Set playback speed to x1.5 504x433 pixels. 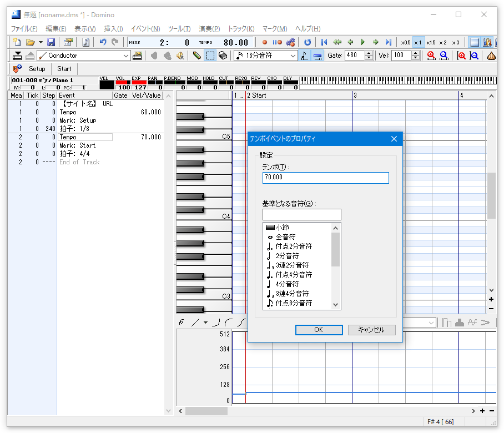point(431,42)
